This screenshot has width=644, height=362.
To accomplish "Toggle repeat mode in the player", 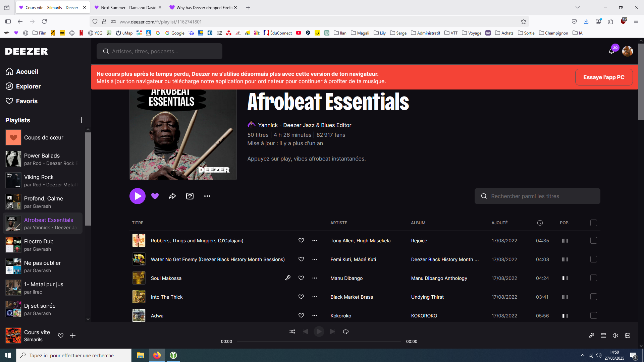I will [346, 331].
